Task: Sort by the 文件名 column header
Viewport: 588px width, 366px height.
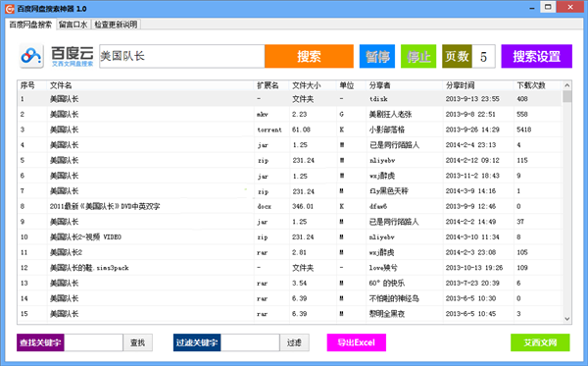Action: click(150, 85)
